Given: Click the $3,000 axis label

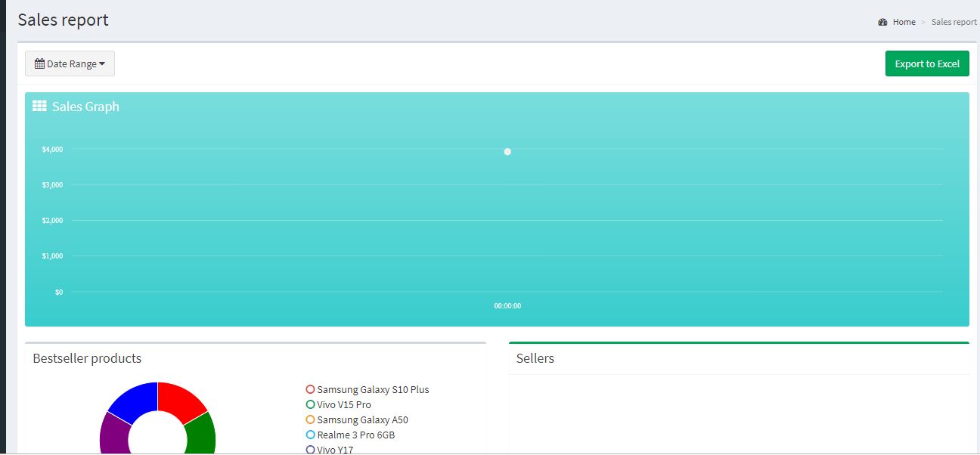Looking at the screenshot, I should pyautogui.click(x=52, y=185).
